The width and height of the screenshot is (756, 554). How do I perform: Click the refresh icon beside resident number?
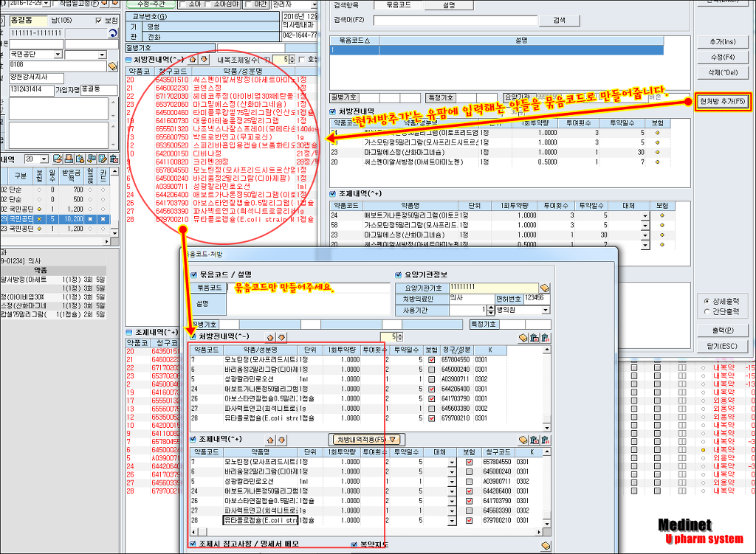pos(111,33)
